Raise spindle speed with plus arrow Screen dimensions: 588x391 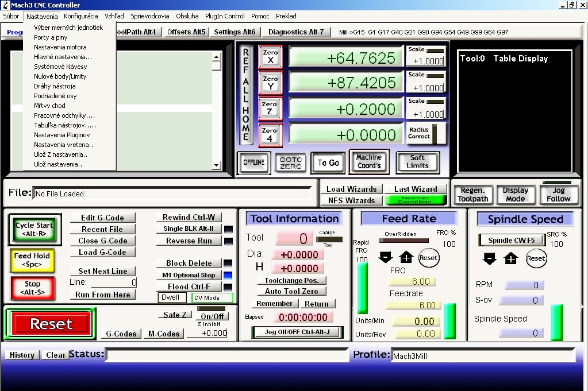click(510, 259)
